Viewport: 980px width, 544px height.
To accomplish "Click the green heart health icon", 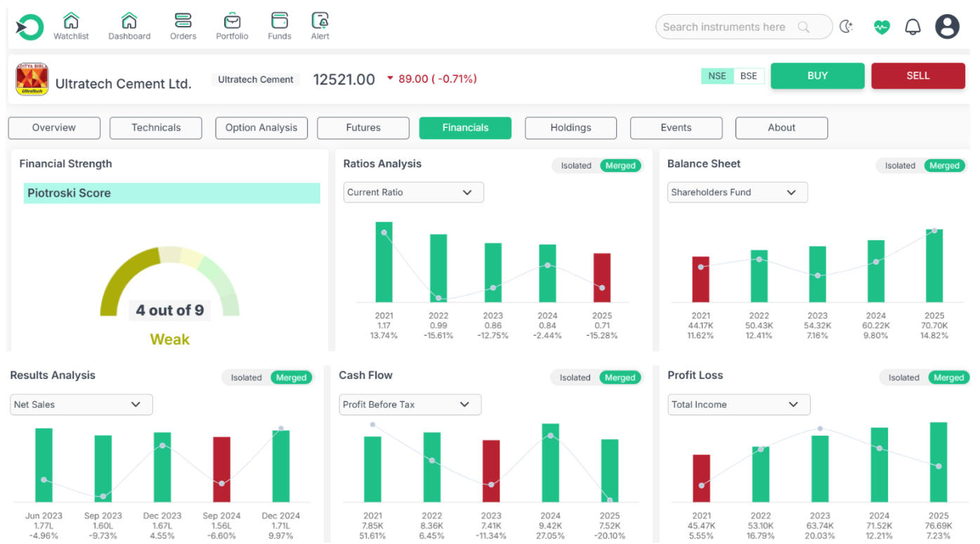I will pyautogui.click(x=882, y=27).
